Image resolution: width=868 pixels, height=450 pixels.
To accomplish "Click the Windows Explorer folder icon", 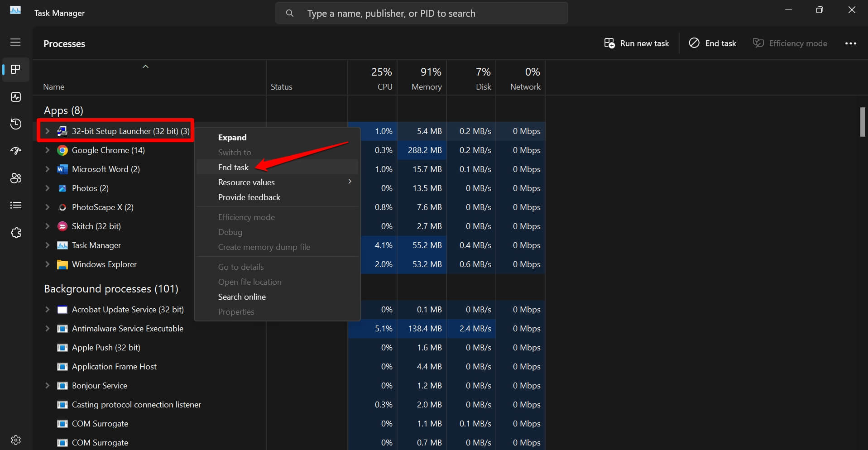I will pyautogui.click(x=62, y=264).
